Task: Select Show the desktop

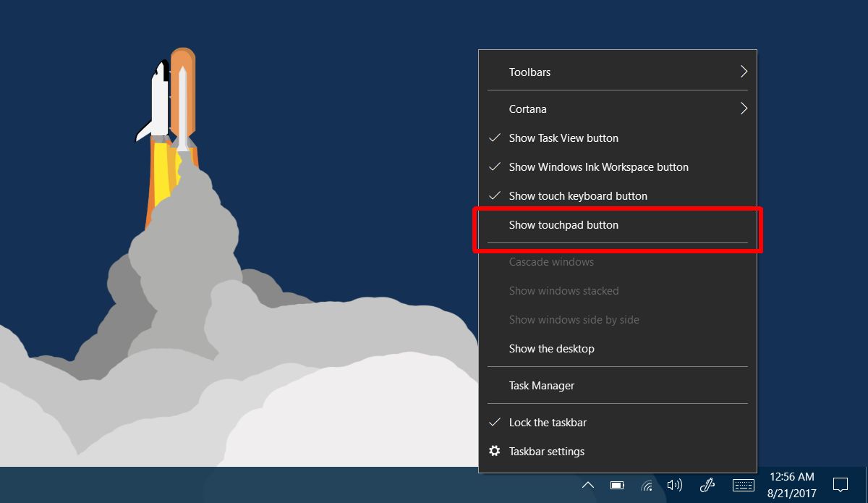Action: 618,349
